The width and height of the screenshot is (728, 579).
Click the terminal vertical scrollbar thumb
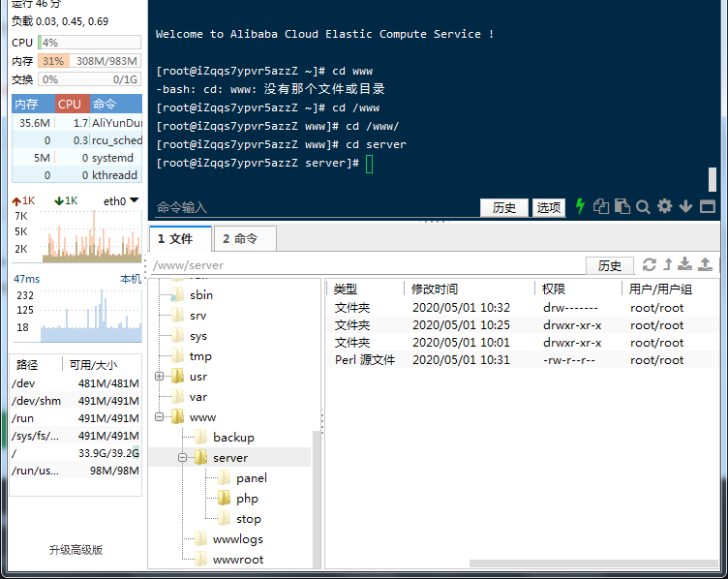tap(712, 179)
